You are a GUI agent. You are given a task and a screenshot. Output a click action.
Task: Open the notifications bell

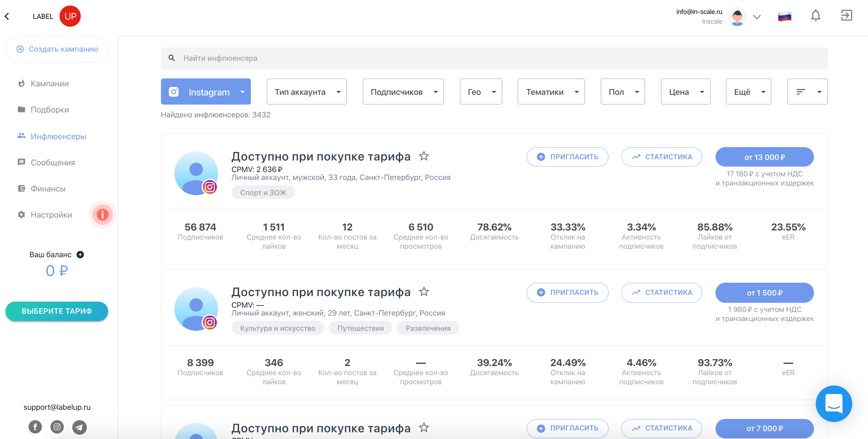[815, 16]
